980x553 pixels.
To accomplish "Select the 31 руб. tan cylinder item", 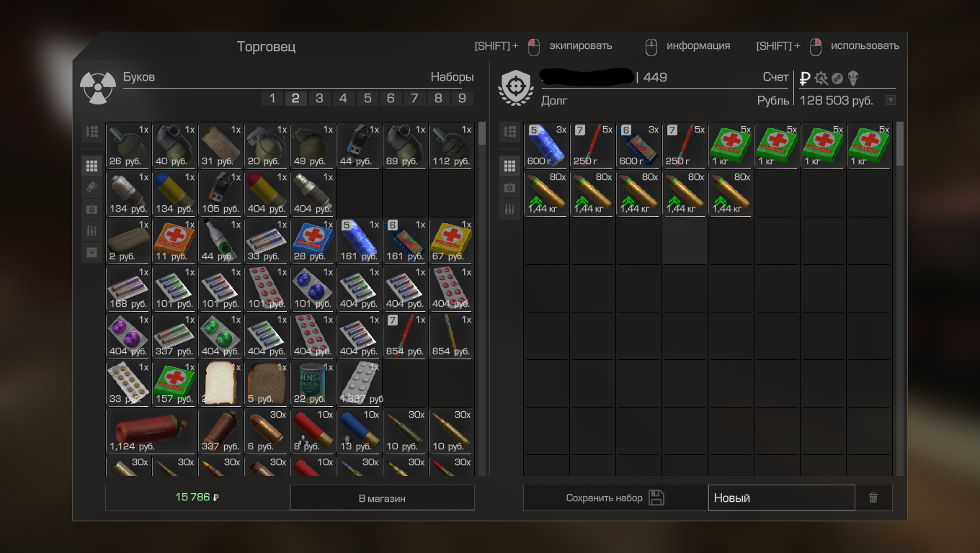I will (x=221, y=146).
